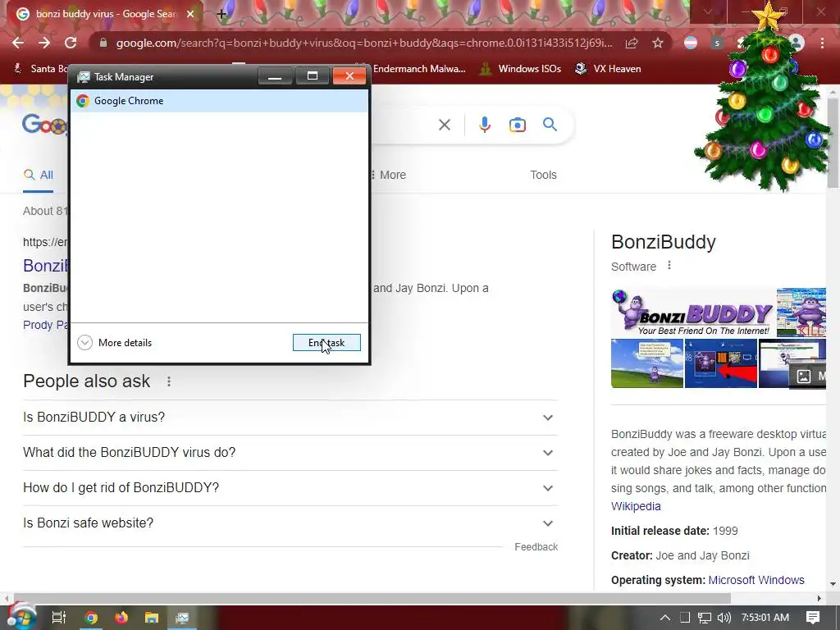Click the share page icon in address bar
The width and height of the screenshot is (840, 630).
pos(632,43)
